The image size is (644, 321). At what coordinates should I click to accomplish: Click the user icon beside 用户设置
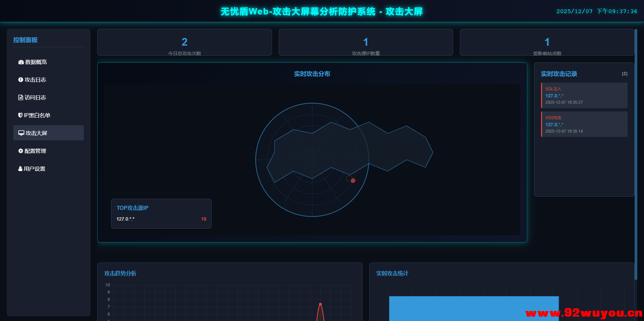pyautogui.click(x=20, y=169)
